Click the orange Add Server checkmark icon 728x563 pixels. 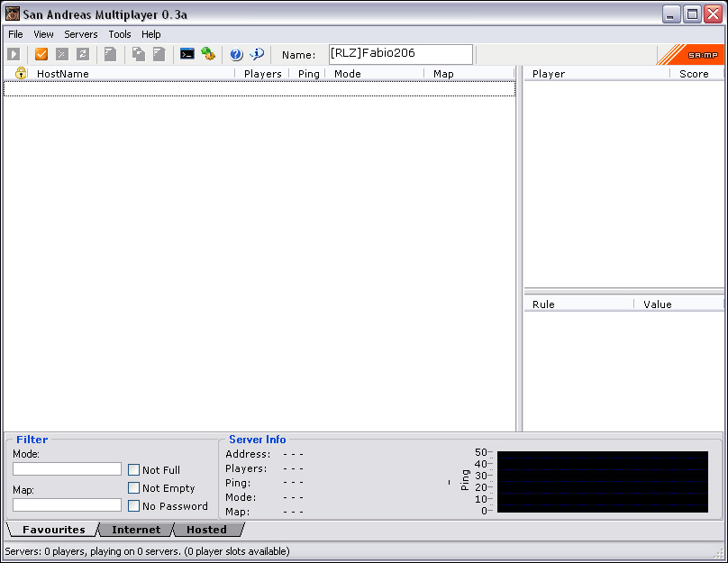click(41, 54)
